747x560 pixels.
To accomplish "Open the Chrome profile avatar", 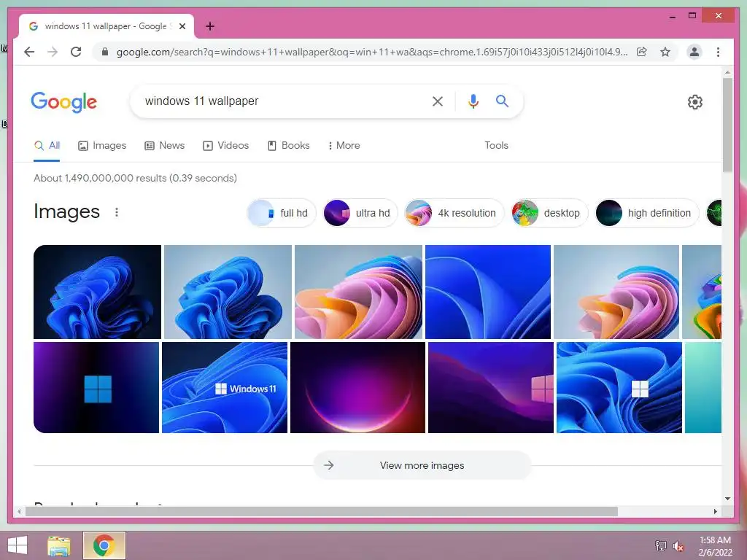I will coord(694,52).
